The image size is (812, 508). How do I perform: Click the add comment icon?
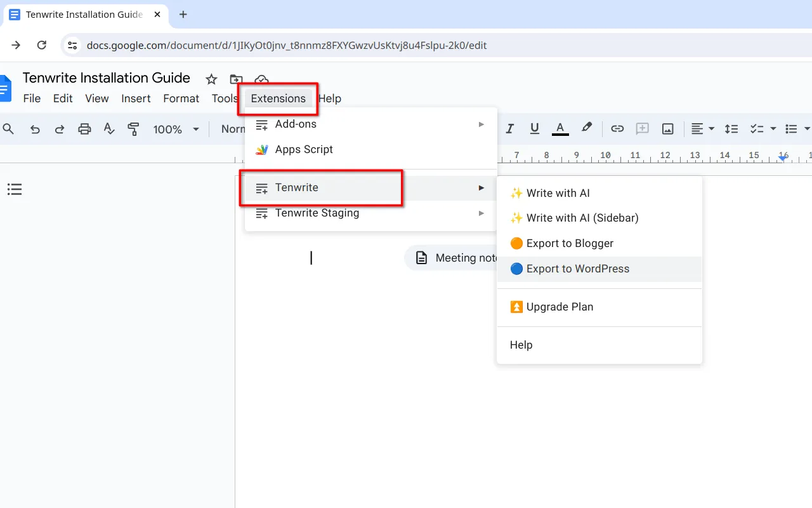[x=643, y=129]
